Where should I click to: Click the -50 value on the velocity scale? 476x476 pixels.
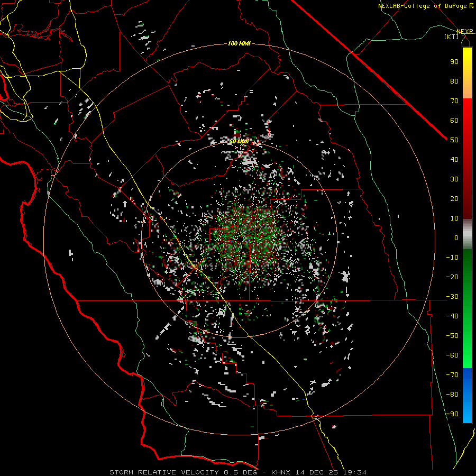tap(452, 335)
